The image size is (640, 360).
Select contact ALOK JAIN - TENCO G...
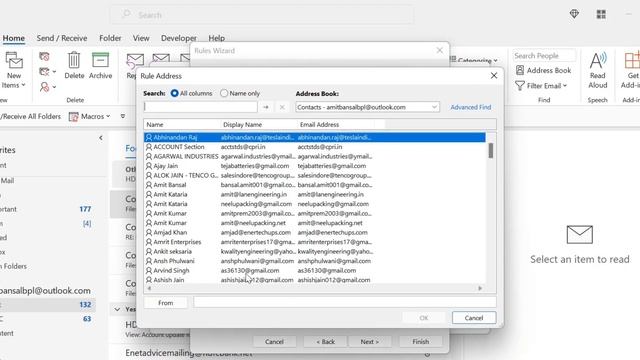click(315, 176)
